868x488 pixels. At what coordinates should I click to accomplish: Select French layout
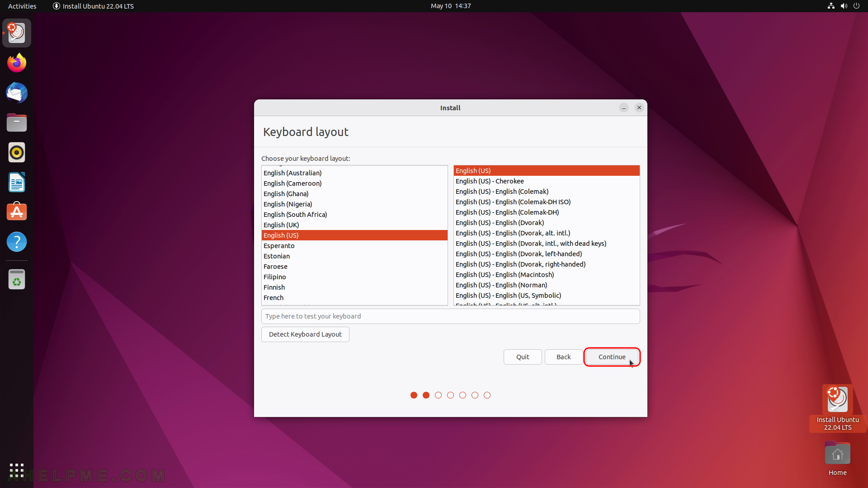(x=354, y=298)
